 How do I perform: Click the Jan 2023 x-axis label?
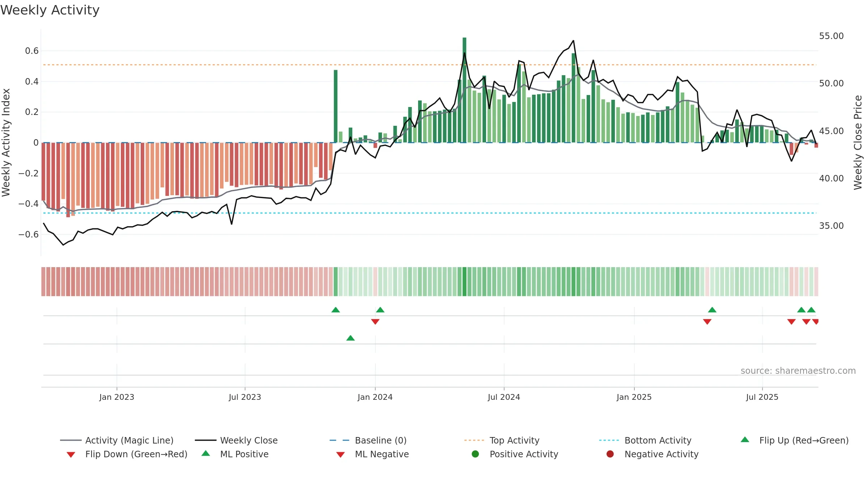(x=117, y=397)
